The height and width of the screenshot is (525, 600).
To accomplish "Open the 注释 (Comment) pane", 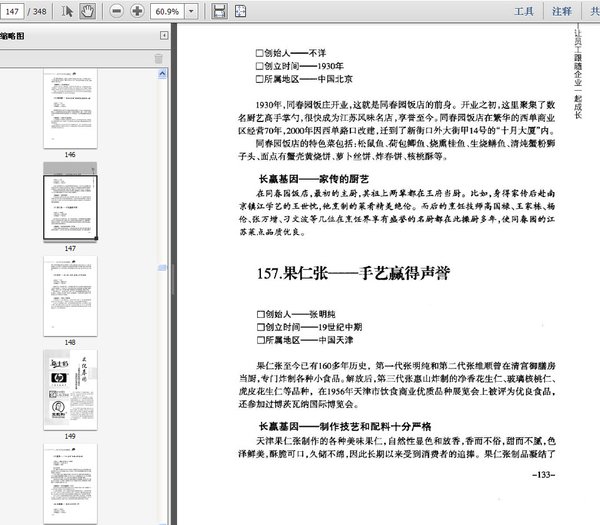I will pyautogui.click(x=562, y=11).
